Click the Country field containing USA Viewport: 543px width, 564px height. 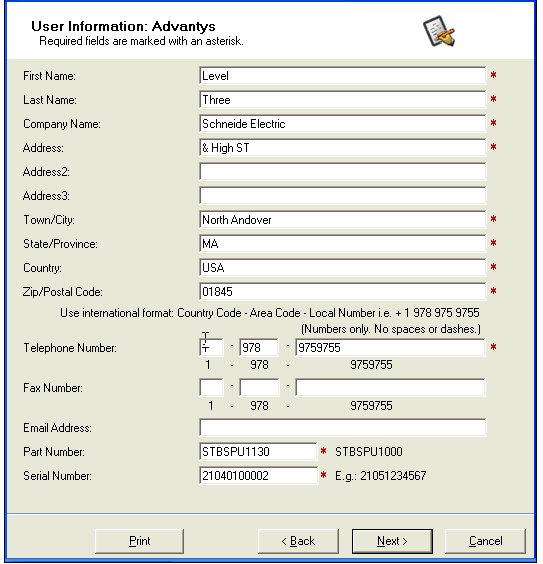click(342, 268)
